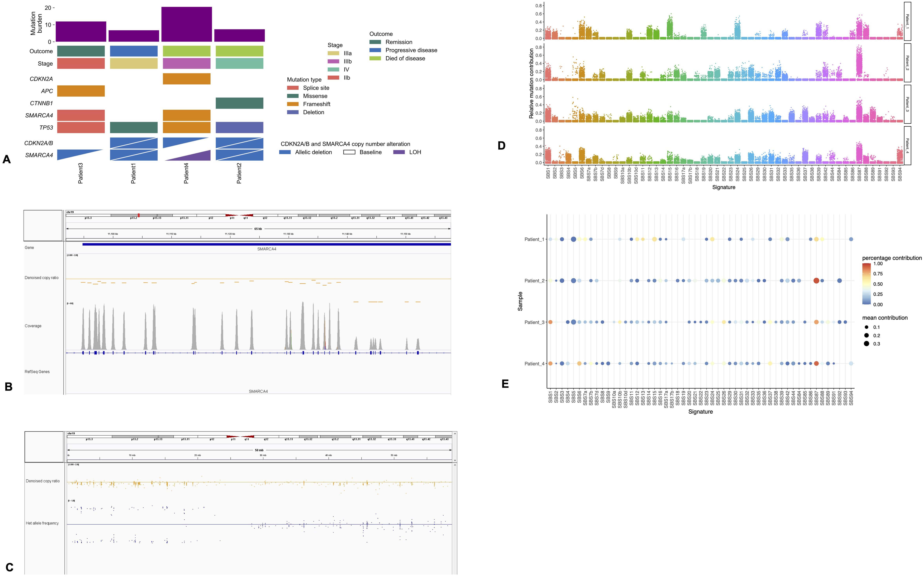Click the '58 mb' range label in panel C
The height and width of the screenshot is (577, 924).
click(x=259, y=450)
